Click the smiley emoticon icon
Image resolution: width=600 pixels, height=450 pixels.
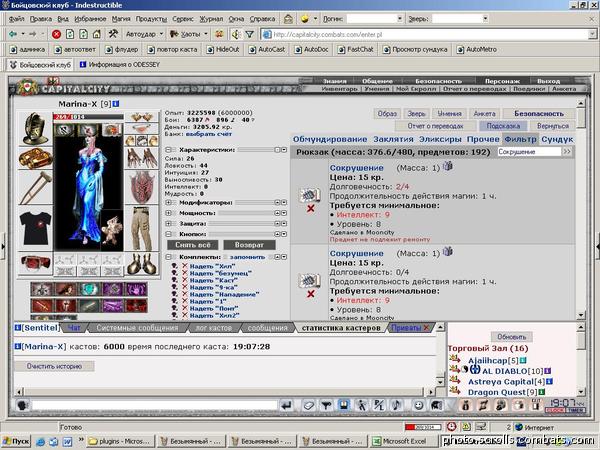[x=419, y=405]
